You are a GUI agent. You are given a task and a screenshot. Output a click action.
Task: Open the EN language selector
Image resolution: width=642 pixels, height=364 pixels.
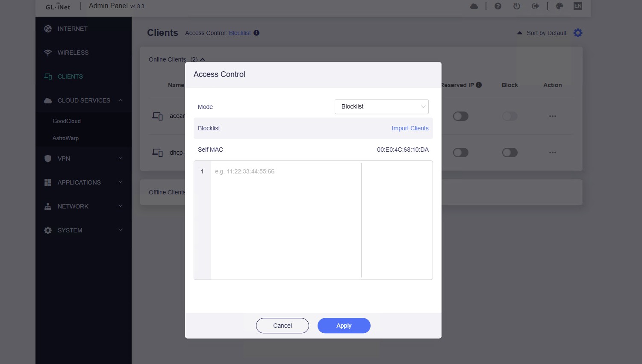[578, 6]
